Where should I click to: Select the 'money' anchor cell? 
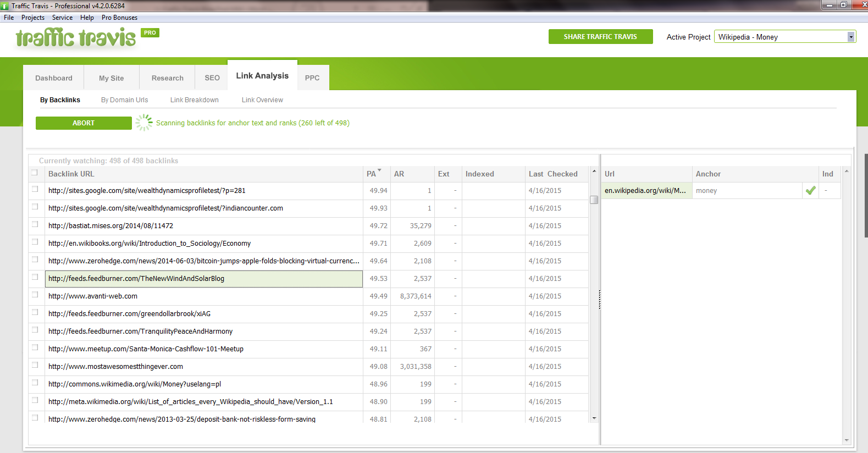[x=748, y=191]
